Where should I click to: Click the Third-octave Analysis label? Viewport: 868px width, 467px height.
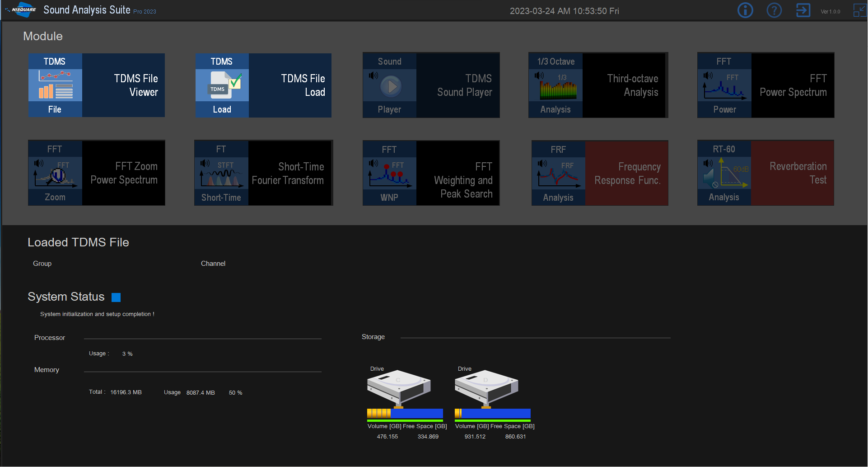[x=632, y=85]
